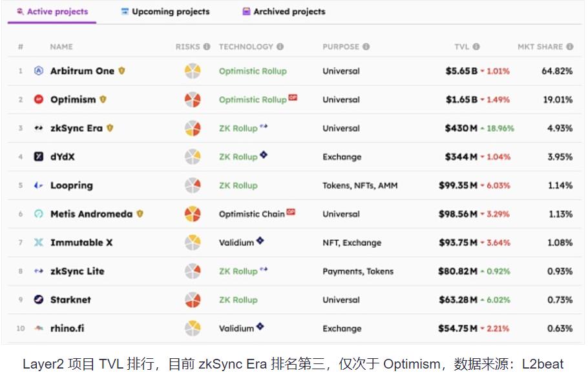The width and height of the screenshot is (588, 375).
Task: Open the dYdX project link
Action: [63, 157]
